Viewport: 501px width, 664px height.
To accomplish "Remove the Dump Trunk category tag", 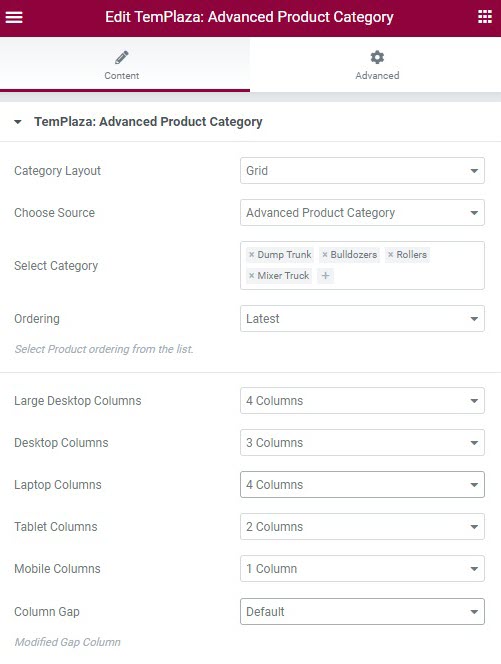I will click(252, 255).
